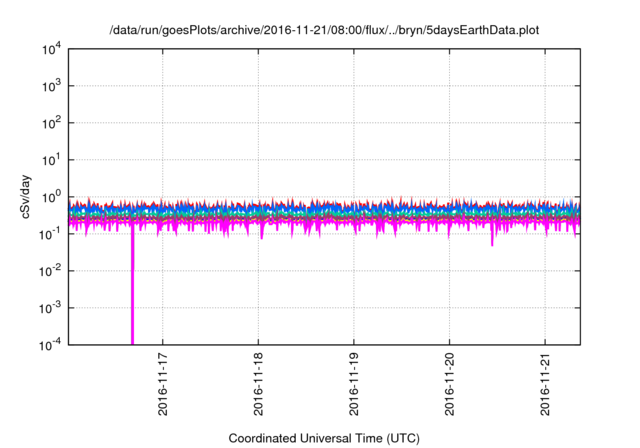Select the 10^-1 y-axis tick label
The height and width of the screenshot is (448, 640).
pyautogui.click(x=50, y=234)
